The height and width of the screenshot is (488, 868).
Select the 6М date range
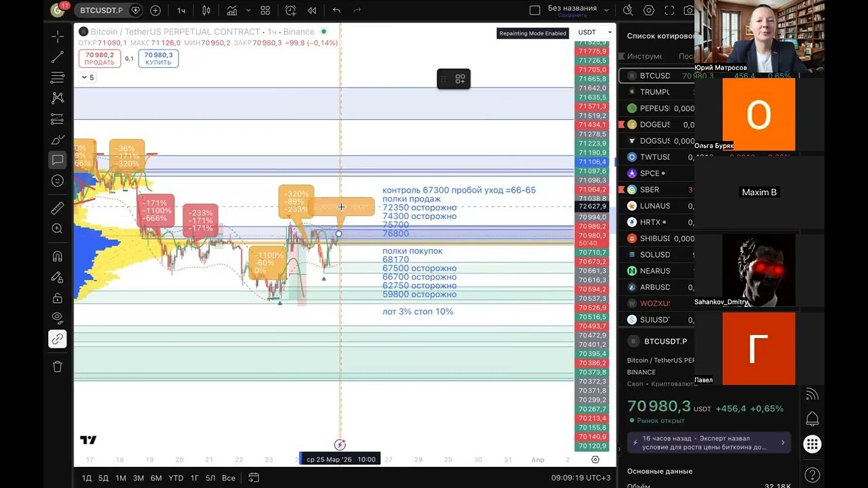point(156,478)
